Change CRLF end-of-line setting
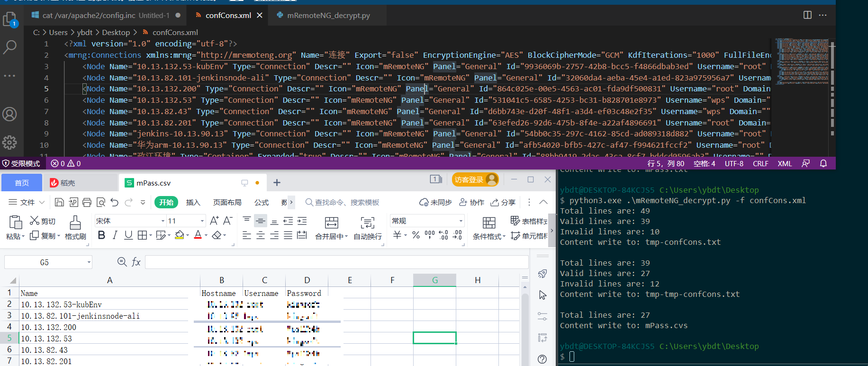Image resolution: width=868 pixels, height=366 pixels. click(760, 163)
